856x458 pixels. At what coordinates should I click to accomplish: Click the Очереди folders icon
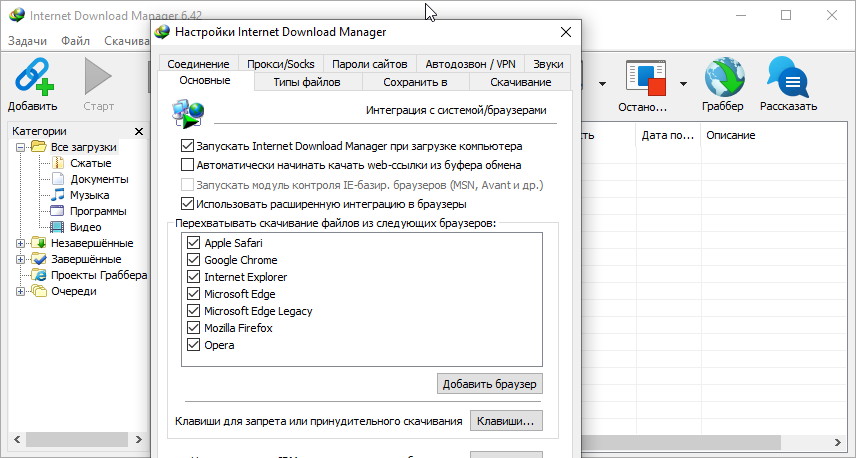(39, 291)
